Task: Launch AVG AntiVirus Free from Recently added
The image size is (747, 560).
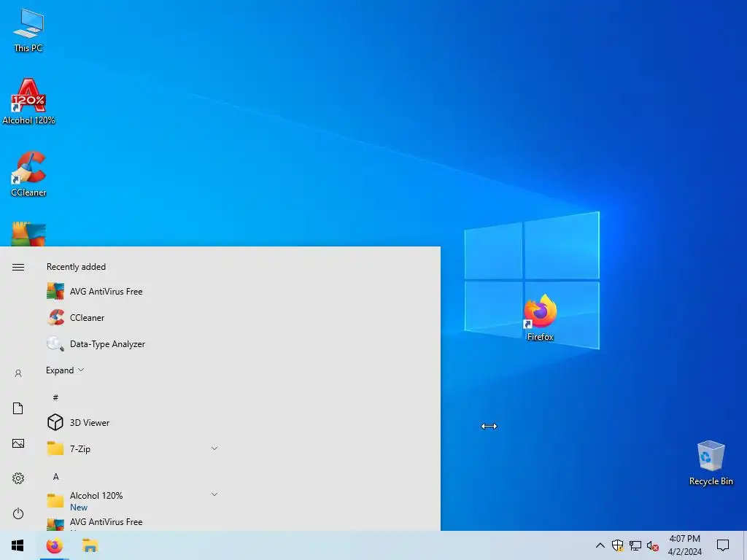Action: tap(133, 292)
